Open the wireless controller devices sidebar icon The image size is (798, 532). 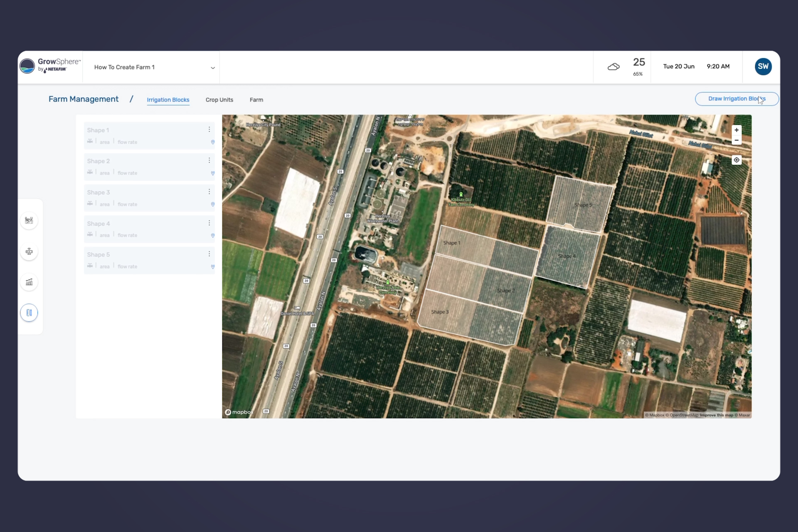click(29, 251)
